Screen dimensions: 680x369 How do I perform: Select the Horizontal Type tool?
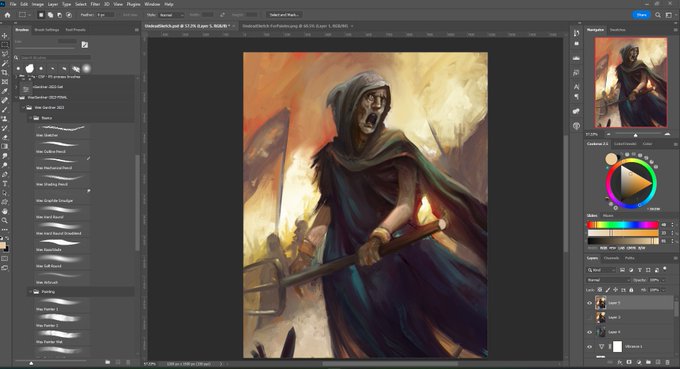[5, 183]
